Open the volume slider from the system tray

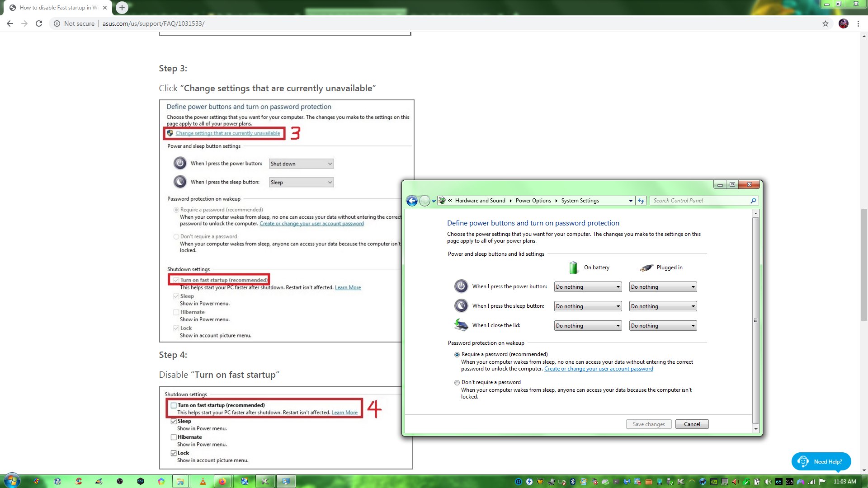768,482
